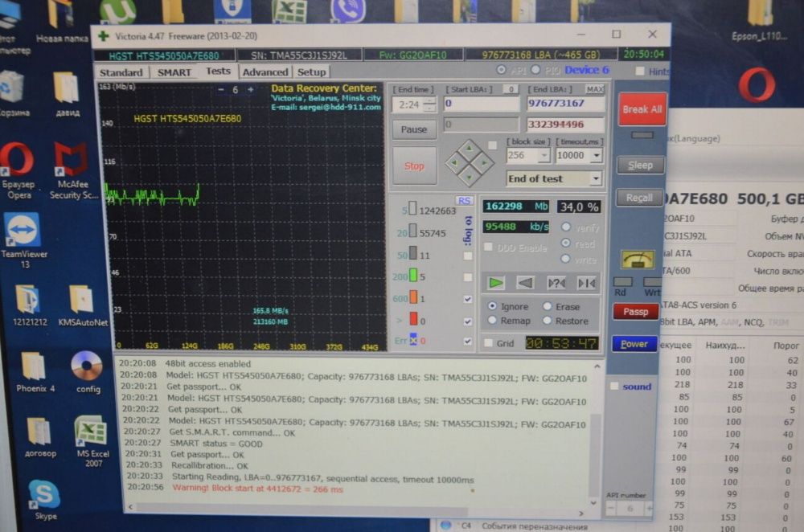Open the config disc icon
Screen dimensions: 804x532
87,372
